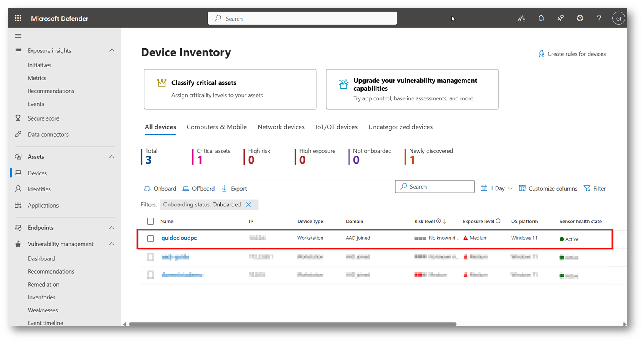644x343 pixels.
Task: Remove the Onboarding status filter
Action: (x=249, y=205)
